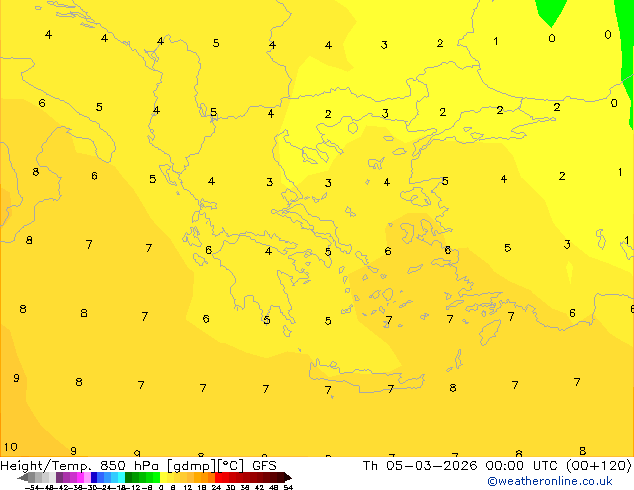Select the 'Height/Temp.' chart title text
Viewport: 634px width, 490px height.
(46, 466)
